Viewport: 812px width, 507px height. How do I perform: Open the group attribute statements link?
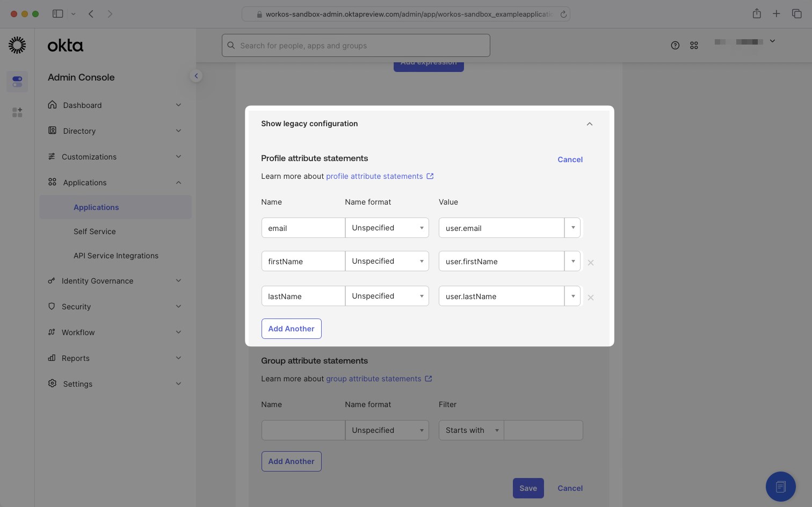[x=374, y=379]
